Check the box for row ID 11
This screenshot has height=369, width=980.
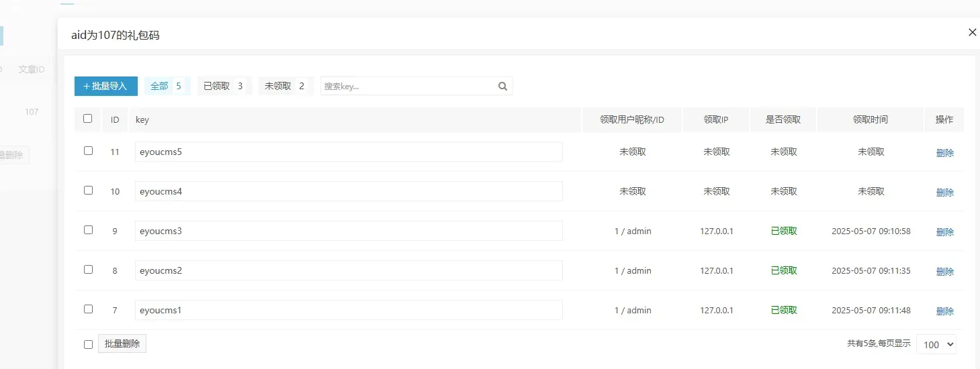pos(88,151)
